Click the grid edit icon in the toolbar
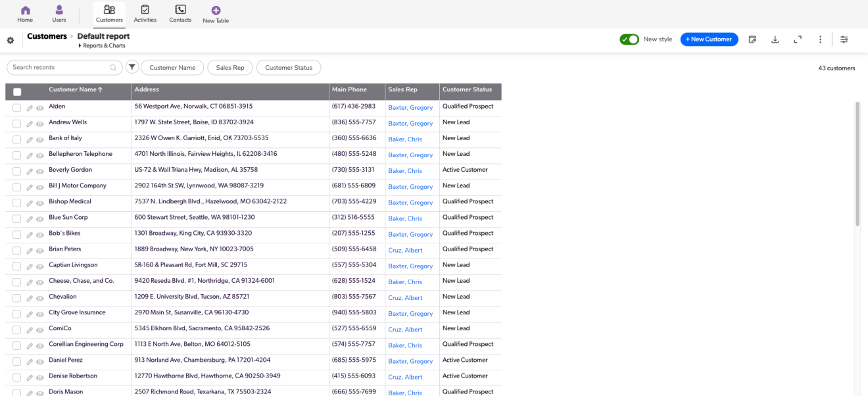This screenshot has width=868, height=396. [752, 39]
